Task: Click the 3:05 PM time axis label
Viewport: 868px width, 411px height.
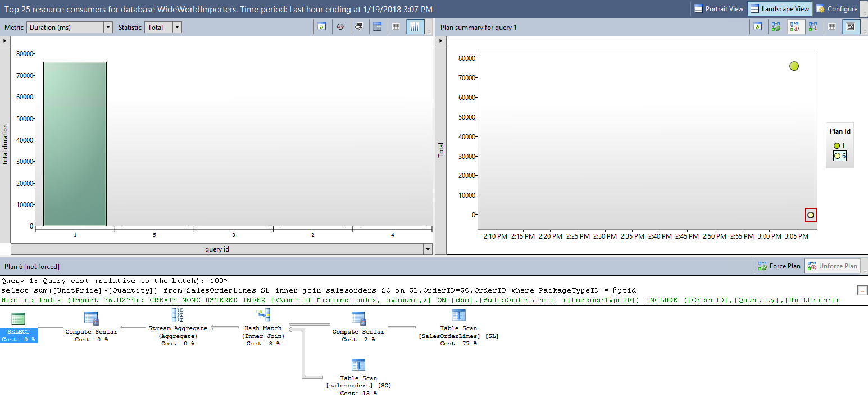Action: coord(797,236)
